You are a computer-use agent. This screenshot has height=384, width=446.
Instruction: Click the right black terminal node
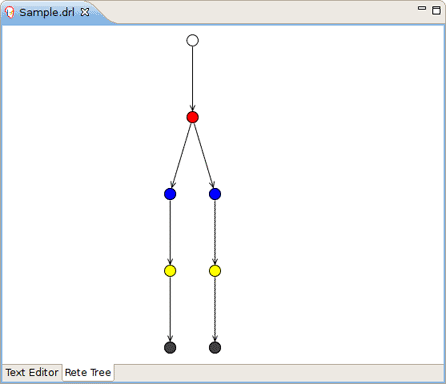pos(215,348)
